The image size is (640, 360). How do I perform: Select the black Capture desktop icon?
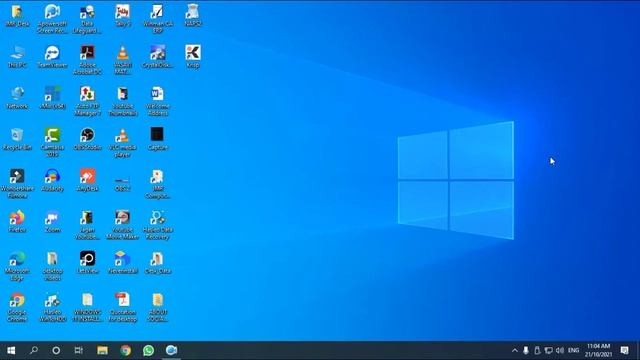click(158, 139)
